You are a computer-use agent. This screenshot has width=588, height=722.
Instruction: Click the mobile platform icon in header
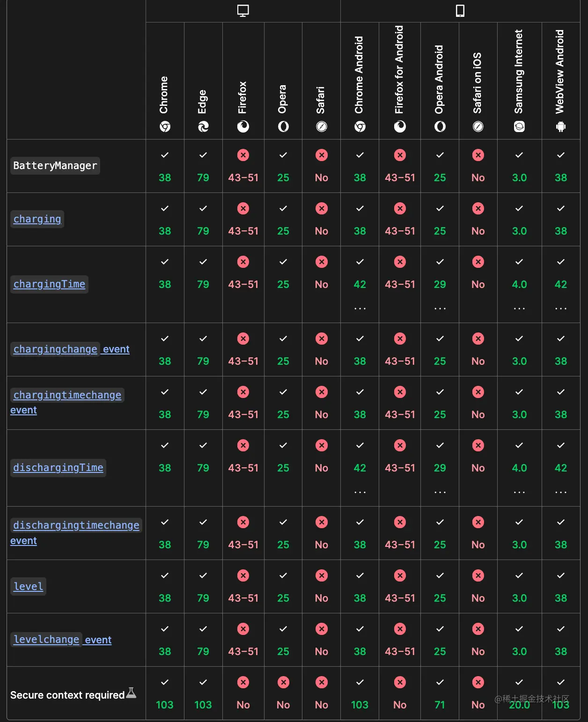pyautogui.click(x=460, y=11)
